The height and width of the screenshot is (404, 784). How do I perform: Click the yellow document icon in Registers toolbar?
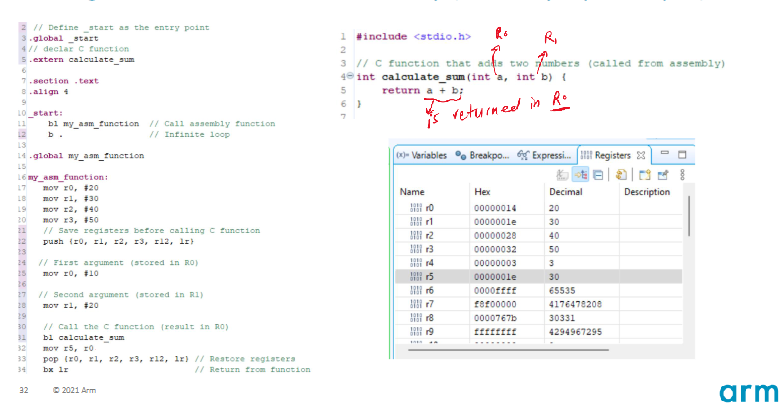[x=622, y=174]
